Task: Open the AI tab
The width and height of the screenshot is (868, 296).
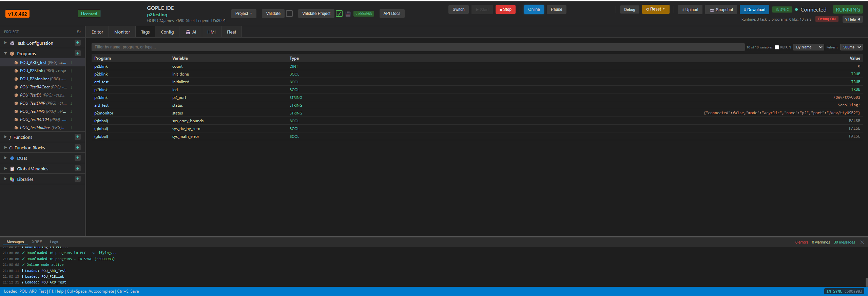Action: pyautogui.click(x=191, y=32)
